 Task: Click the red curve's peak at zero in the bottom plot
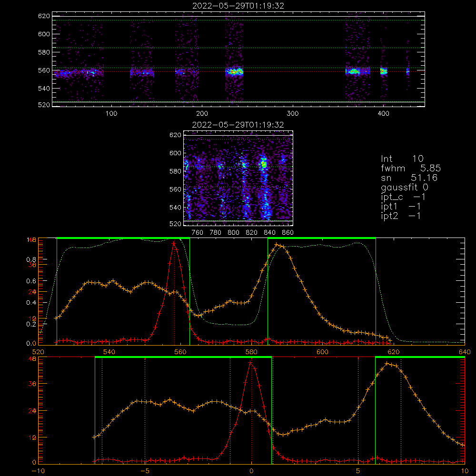click(x=250, y=362)
